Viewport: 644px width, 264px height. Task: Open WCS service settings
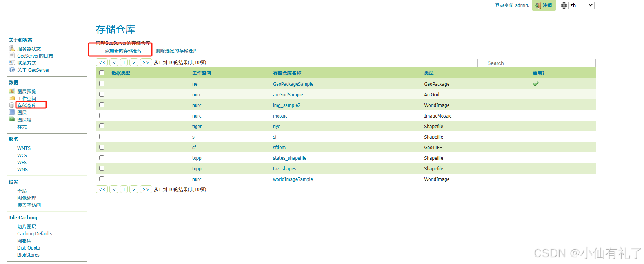pyautogui.click(x=22, y=156)
